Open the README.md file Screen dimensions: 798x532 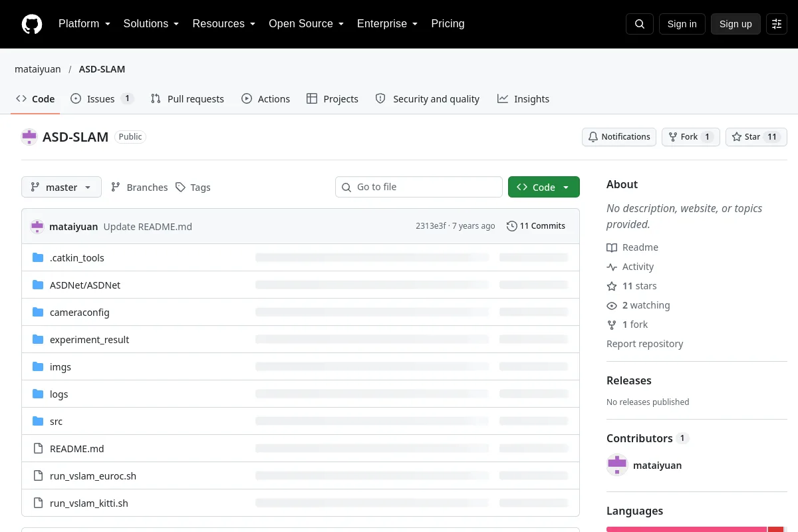[77, 449]
